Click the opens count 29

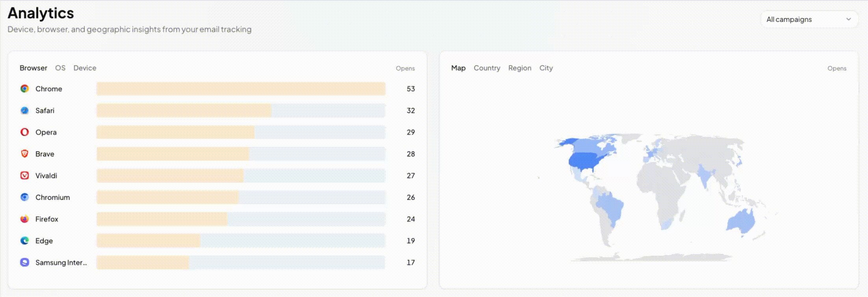pyautogui.click(x=411, y=132)
